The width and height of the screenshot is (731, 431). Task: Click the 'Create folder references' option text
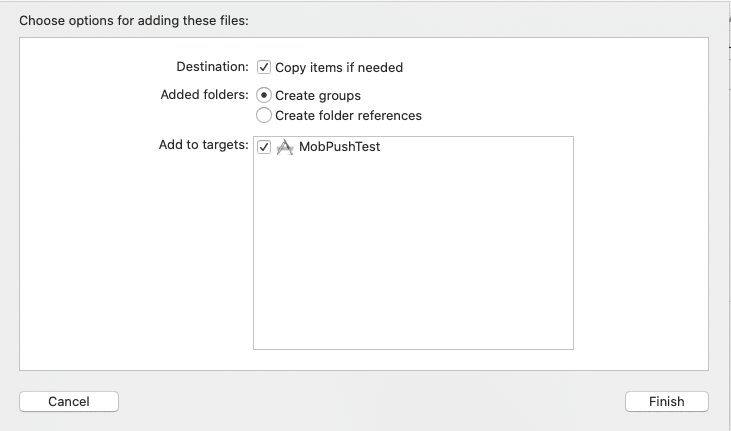(x=348, y=116)
